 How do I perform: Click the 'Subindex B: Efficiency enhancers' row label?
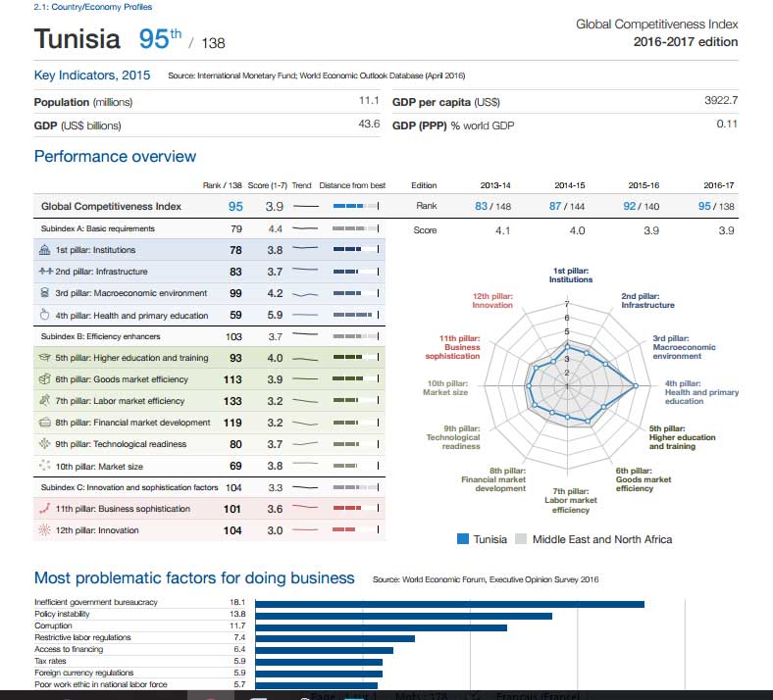101,336
